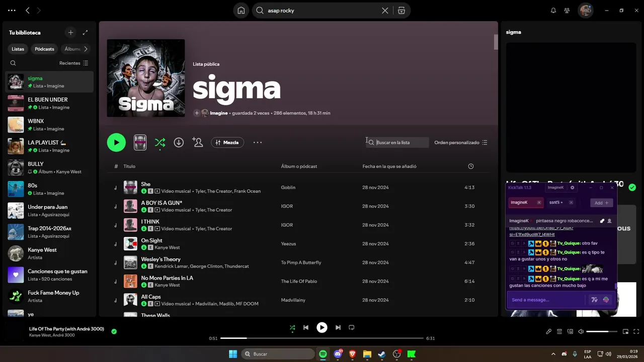
Task: Expand Tu biblioteca to full view
Action: [85, 33]
